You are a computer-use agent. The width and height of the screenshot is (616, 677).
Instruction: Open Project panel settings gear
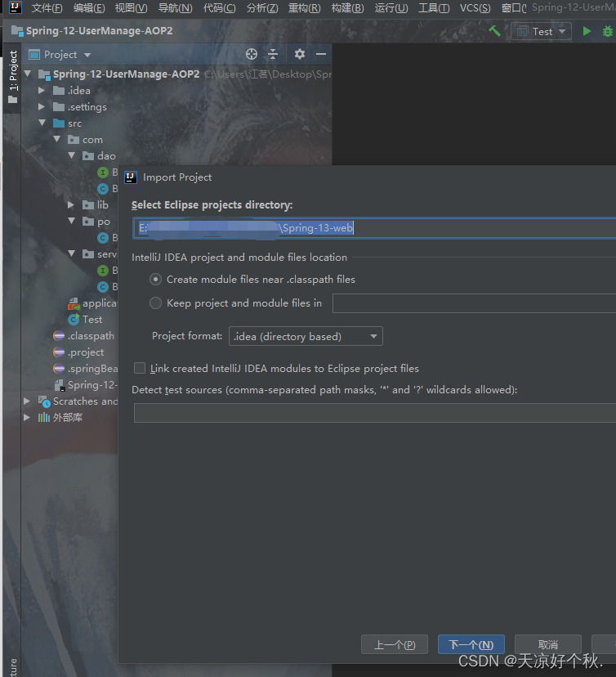coord(299,54)
